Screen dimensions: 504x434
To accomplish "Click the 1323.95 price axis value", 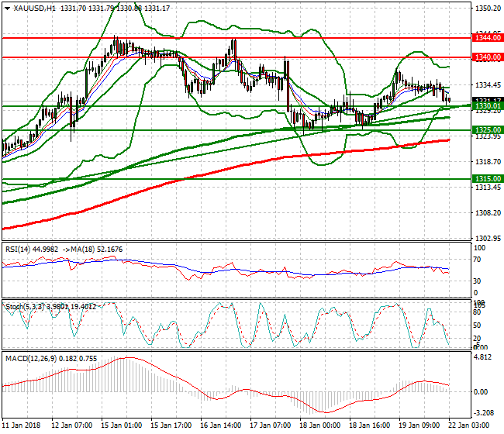I will (488, 136).
